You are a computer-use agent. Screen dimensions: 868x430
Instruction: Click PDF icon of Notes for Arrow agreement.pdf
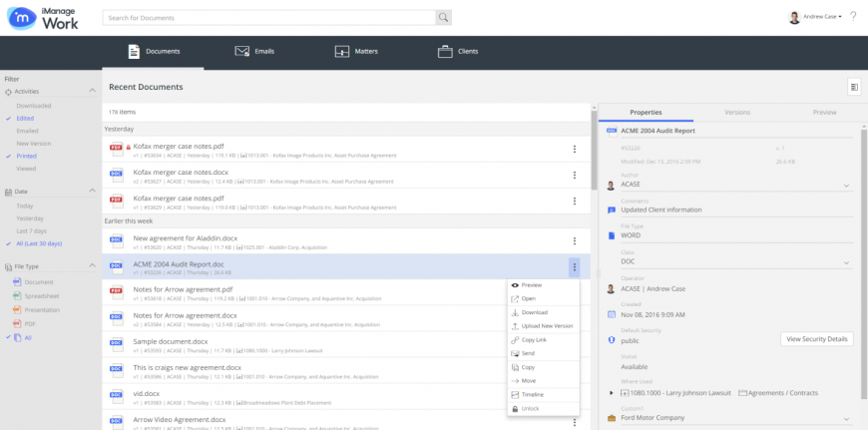pyautogui.click(x=117, y=292)
